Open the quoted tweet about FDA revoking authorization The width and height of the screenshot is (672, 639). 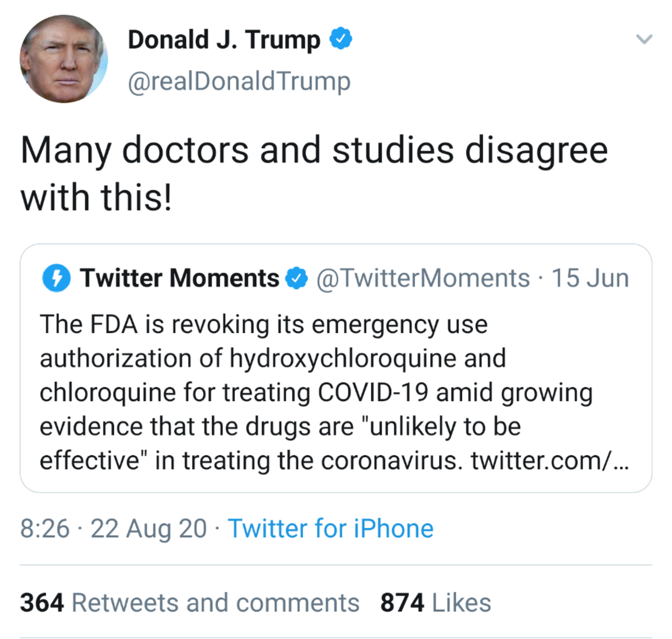click(x=336, y=368)
